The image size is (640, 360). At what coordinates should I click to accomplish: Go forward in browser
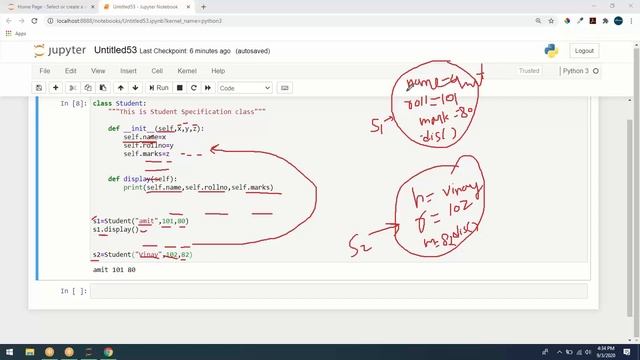pos(22,21)
